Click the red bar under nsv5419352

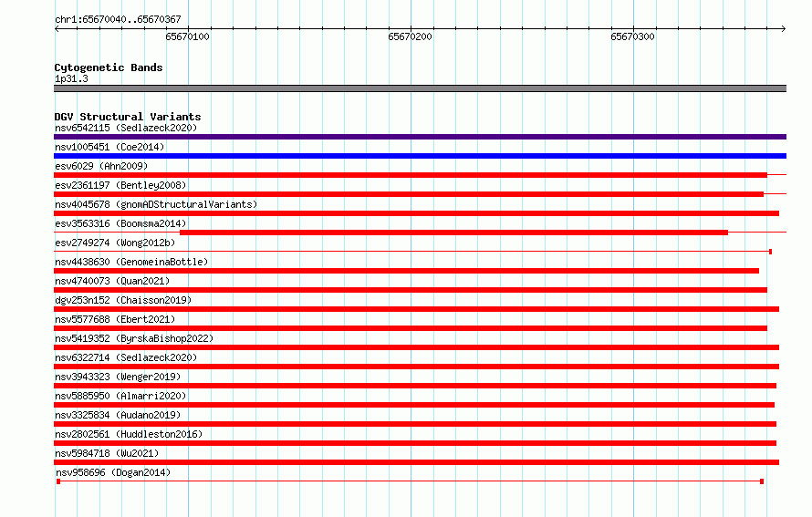416,347
